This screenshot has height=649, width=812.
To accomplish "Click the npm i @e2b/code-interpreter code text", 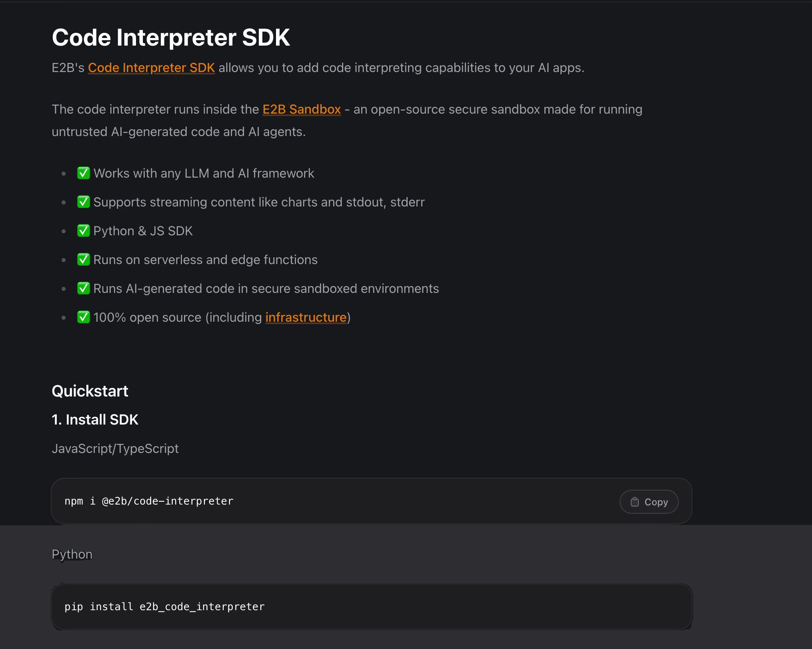I will click(149, 501).
